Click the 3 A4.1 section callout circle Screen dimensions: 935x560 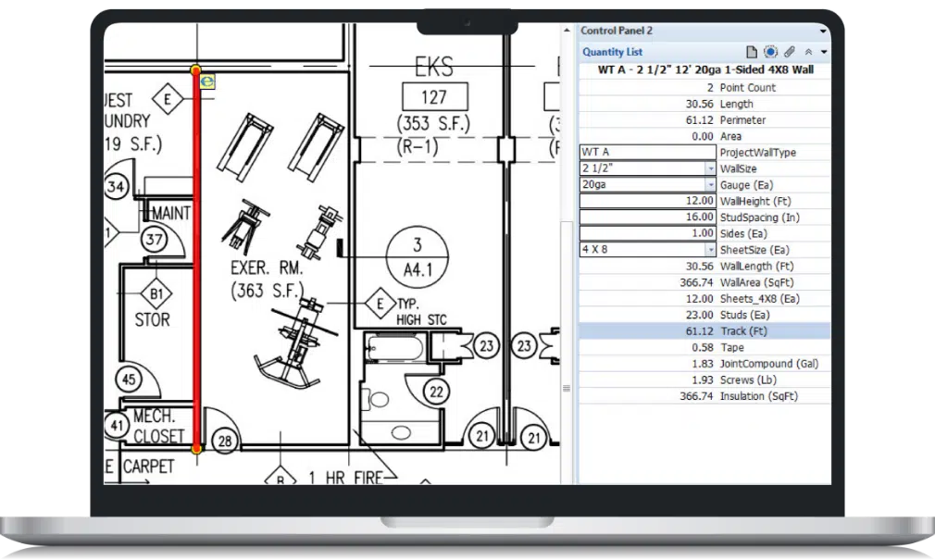pyautogui.click(x=418, y=255)
